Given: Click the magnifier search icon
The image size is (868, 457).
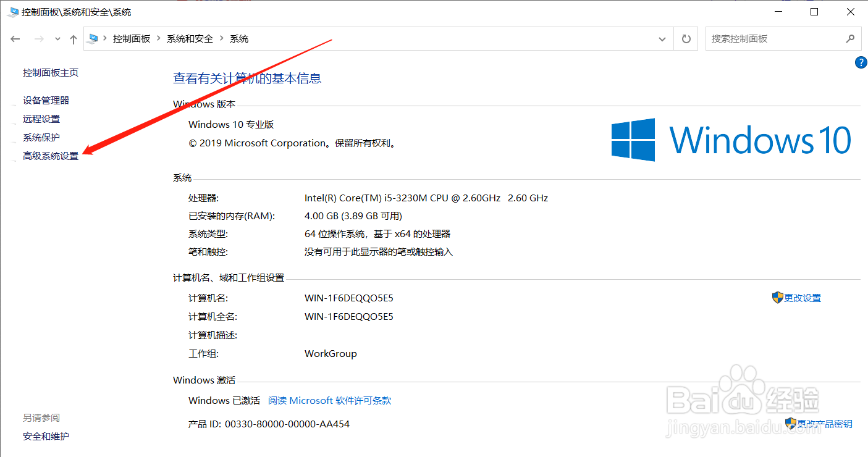Looking at the screenshot, I should point(850,38).
